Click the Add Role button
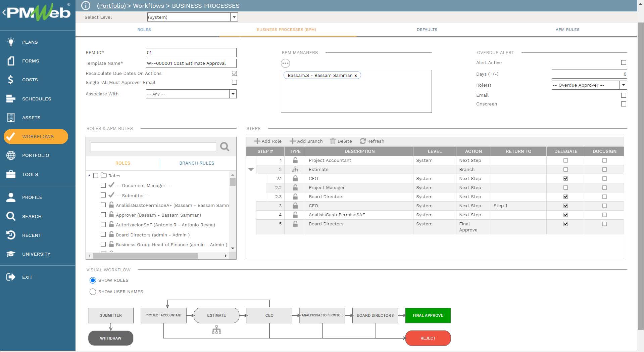The width and height of the screenshot is (644, 352). [x=268, y=141]
